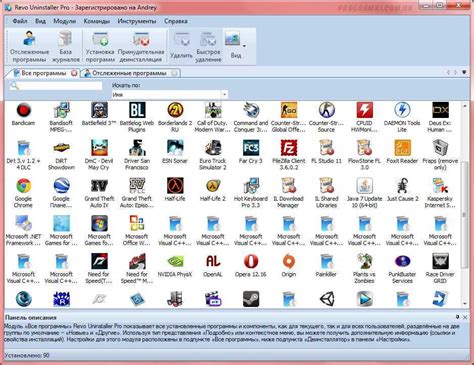
Task: Switch to the Отслеженные программы tab
Action: pos(130,73)
